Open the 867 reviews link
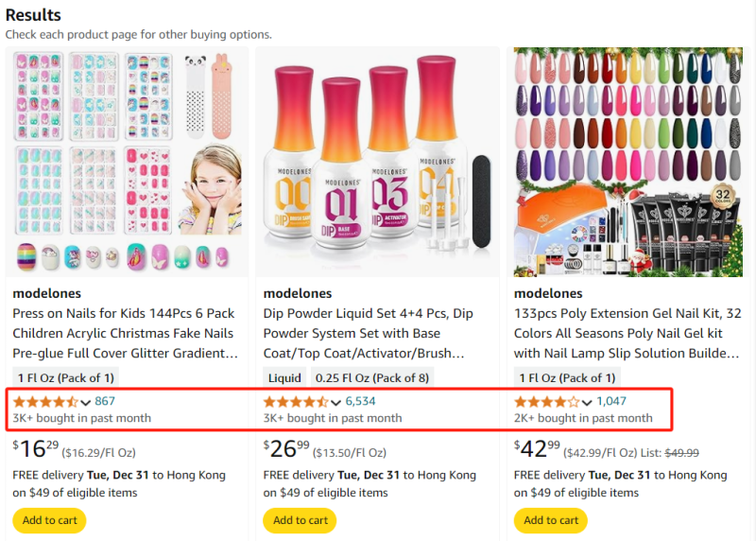The width and height of the screenshot is (756, 541). point(105,401)
